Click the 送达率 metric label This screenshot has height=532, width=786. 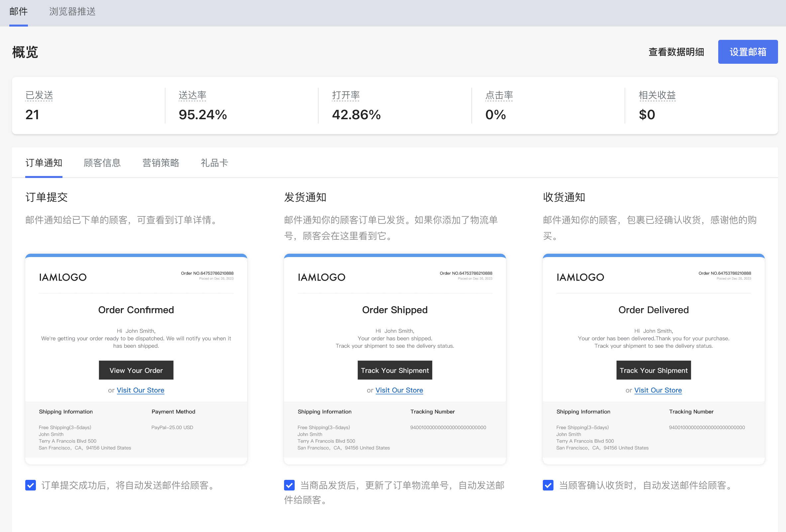[x=192, y=95]
